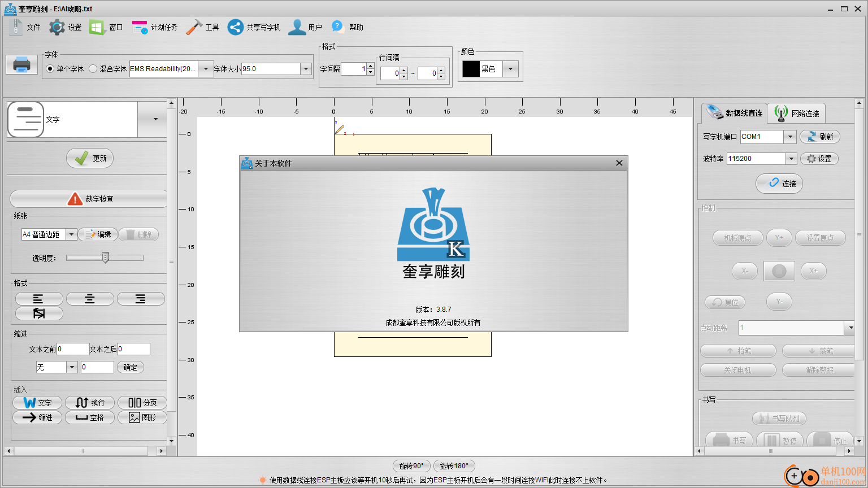The width and height of the screenshot is (868, 488).
Task: Click the 旋转90° button
Action: 411,466
